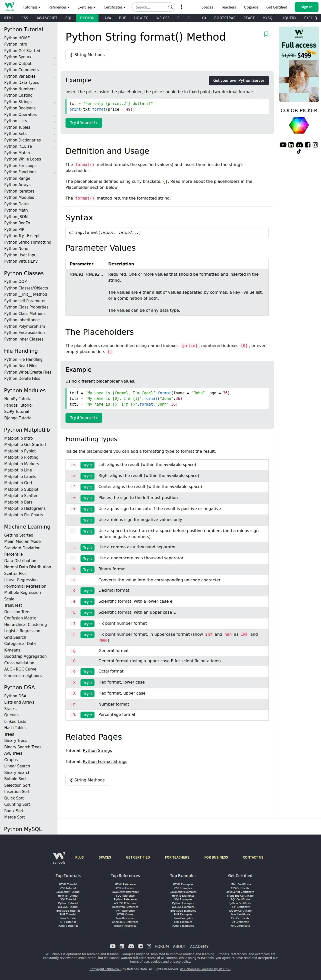Click the green Sign In button
321x980 pixels.
tap(306, 7)
